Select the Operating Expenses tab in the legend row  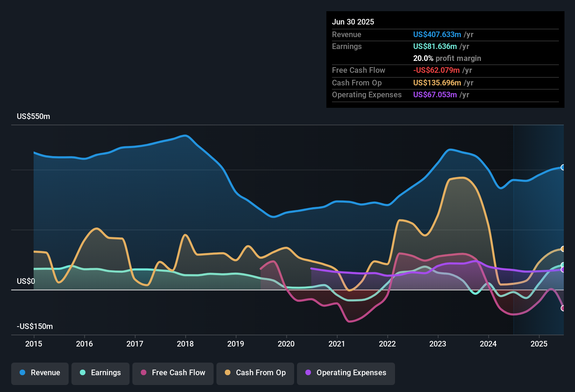346,373
